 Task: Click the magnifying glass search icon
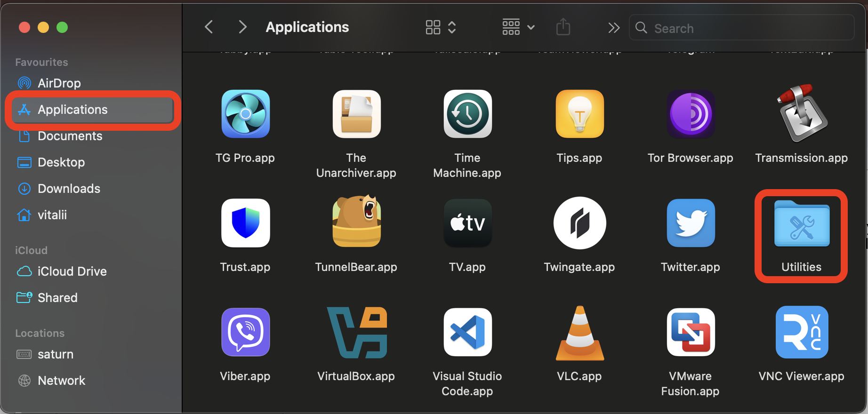point(641,28)
